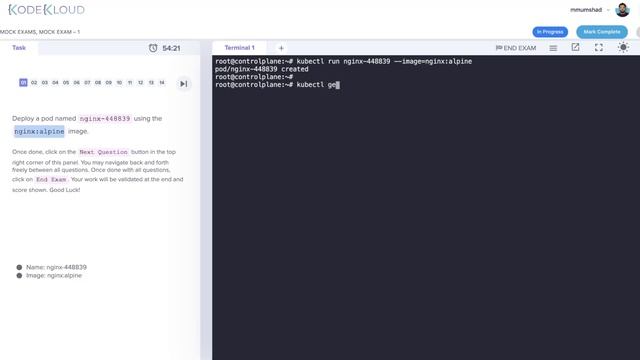Screen dimensions: 640x360
Task: Go to question 05
Action: (x=66, y=82)
